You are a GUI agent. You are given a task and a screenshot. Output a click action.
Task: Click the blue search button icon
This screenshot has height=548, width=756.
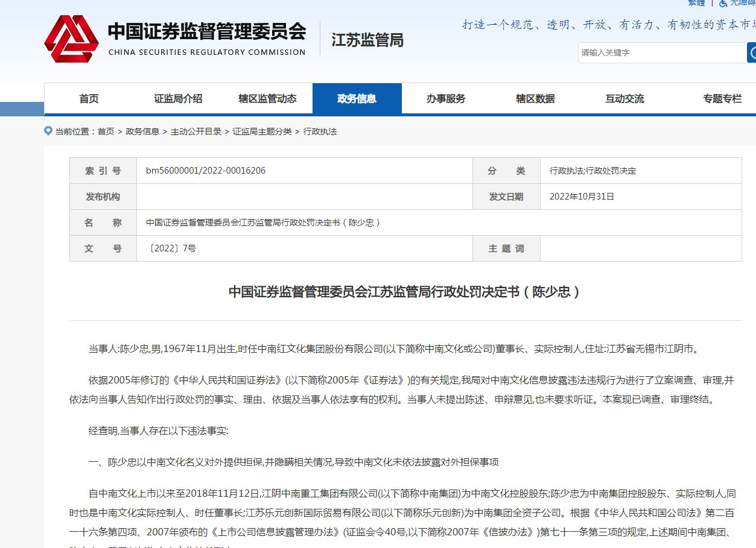(x=752, y=53)
